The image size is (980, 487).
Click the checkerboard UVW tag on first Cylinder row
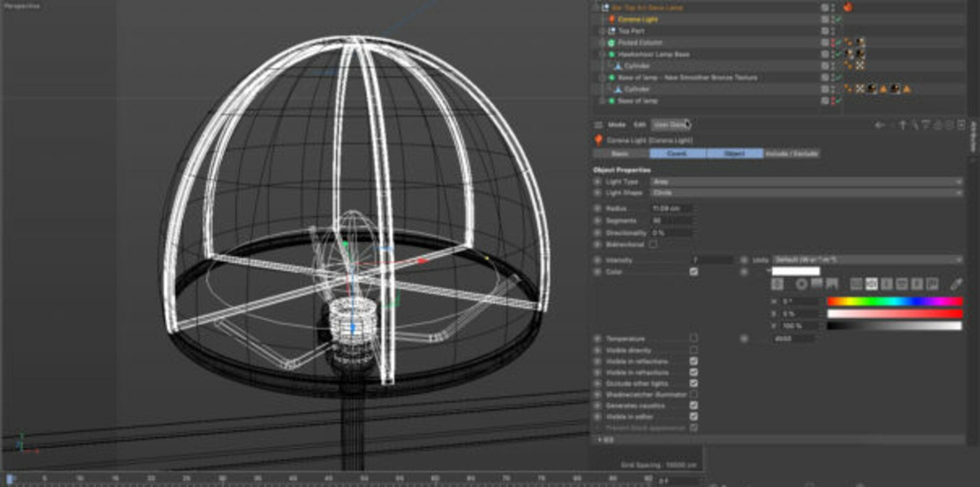pyautogui.click(x=860, y=65)
